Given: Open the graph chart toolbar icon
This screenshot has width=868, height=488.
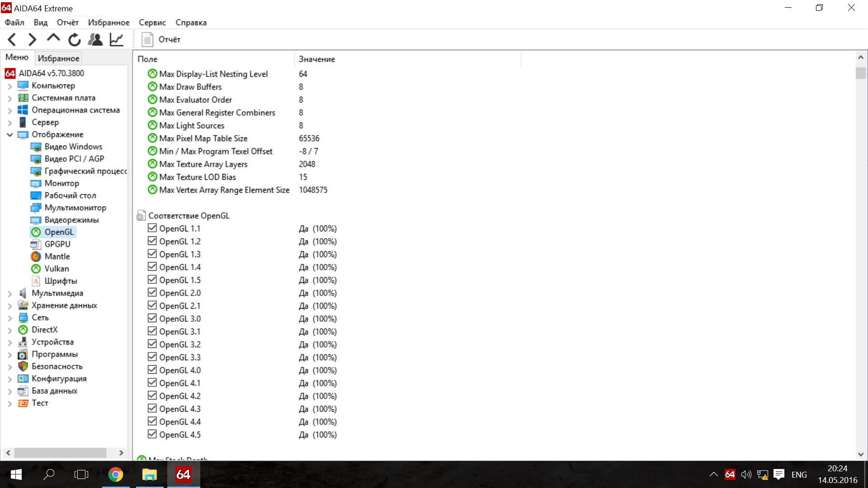Looking at the screenshot, I should (x=117, y=40).
